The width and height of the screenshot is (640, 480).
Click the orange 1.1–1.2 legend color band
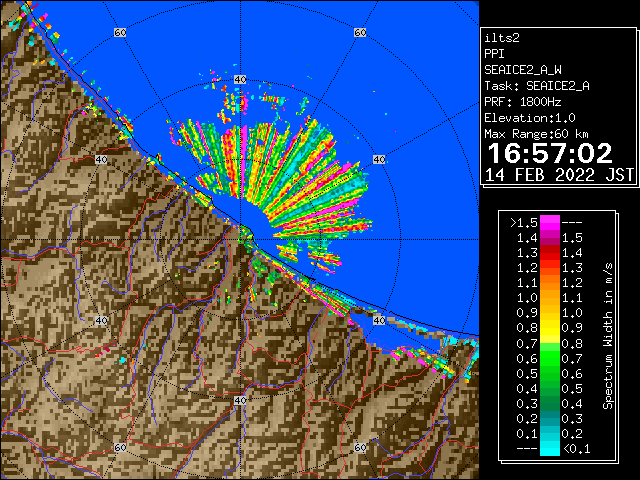coord(550,283)
